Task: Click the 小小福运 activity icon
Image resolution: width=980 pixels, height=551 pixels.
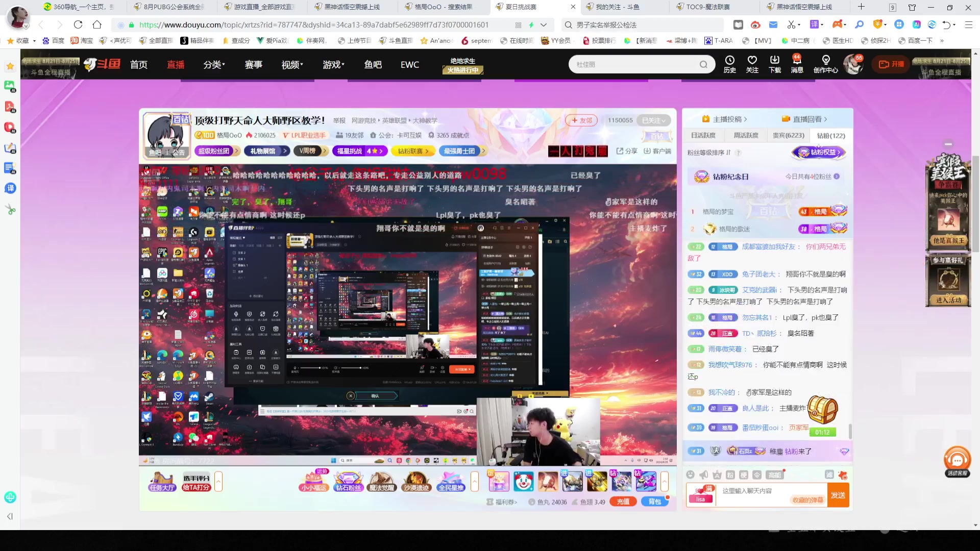Action: [313, 481]
